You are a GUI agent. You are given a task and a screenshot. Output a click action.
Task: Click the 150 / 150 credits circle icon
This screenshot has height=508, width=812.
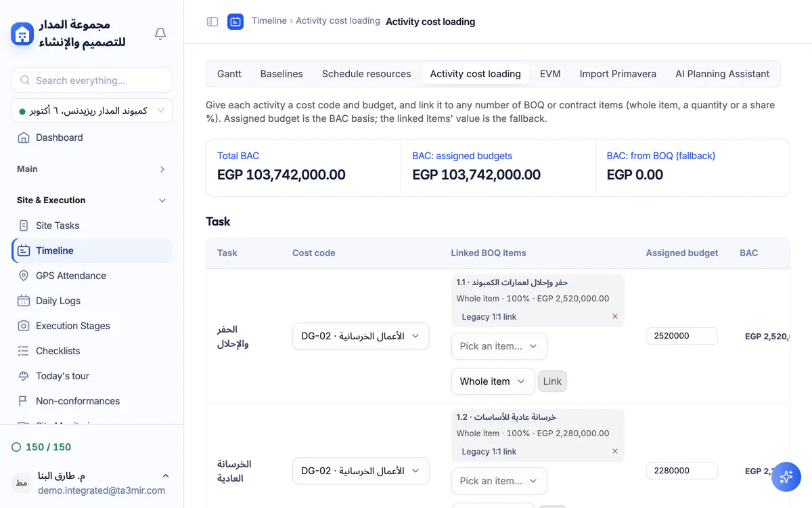point(16,447)
